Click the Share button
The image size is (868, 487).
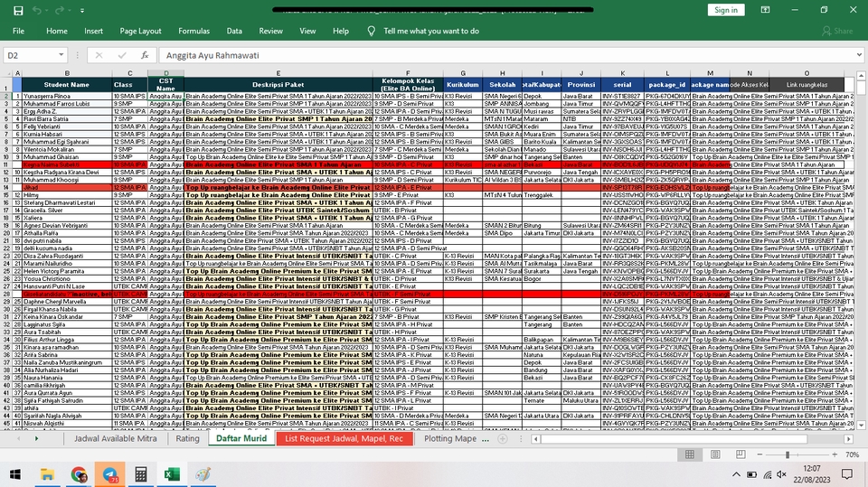pyautogui.click(x=837, y=31)
